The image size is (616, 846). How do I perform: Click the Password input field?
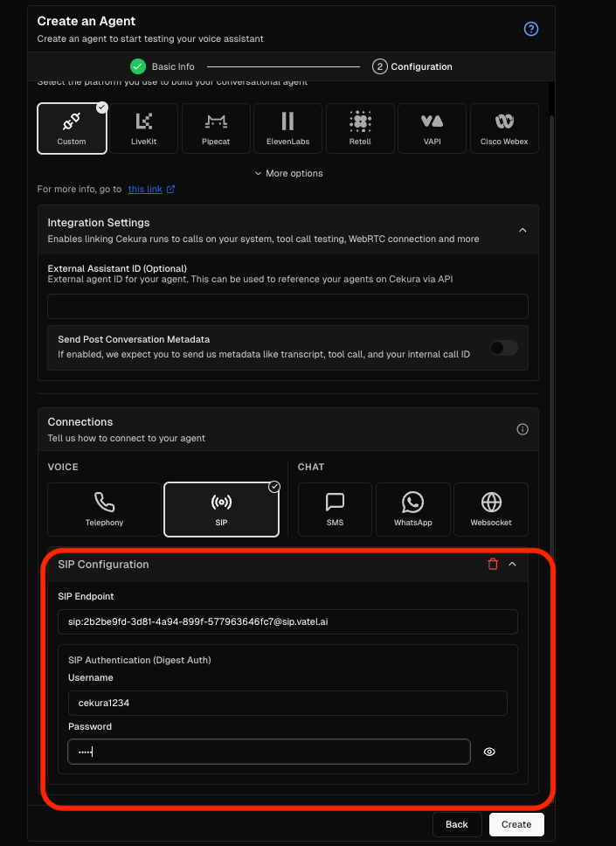point(269,752)
